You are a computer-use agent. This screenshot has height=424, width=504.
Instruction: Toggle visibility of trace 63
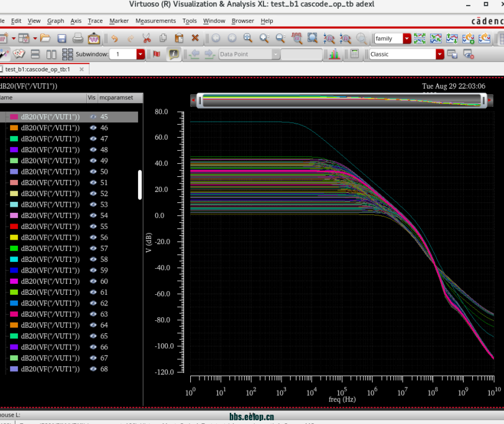click(x=93, y=314)
